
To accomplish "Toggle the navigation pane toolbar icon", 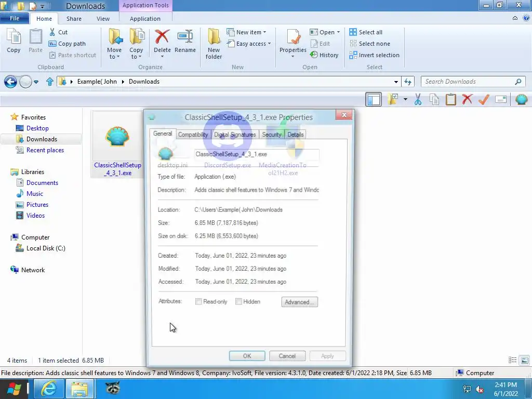I will click(x=374, y=99).
